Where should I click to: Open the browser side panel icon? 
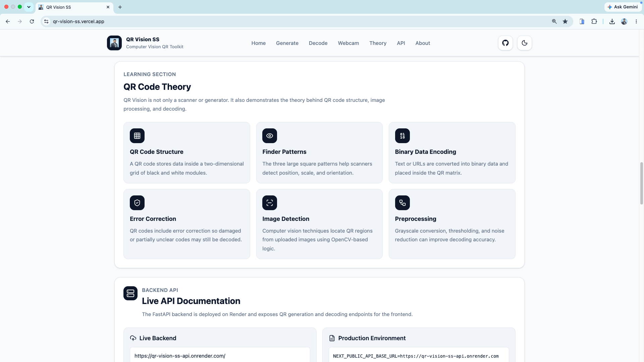(x=582, y=21)
